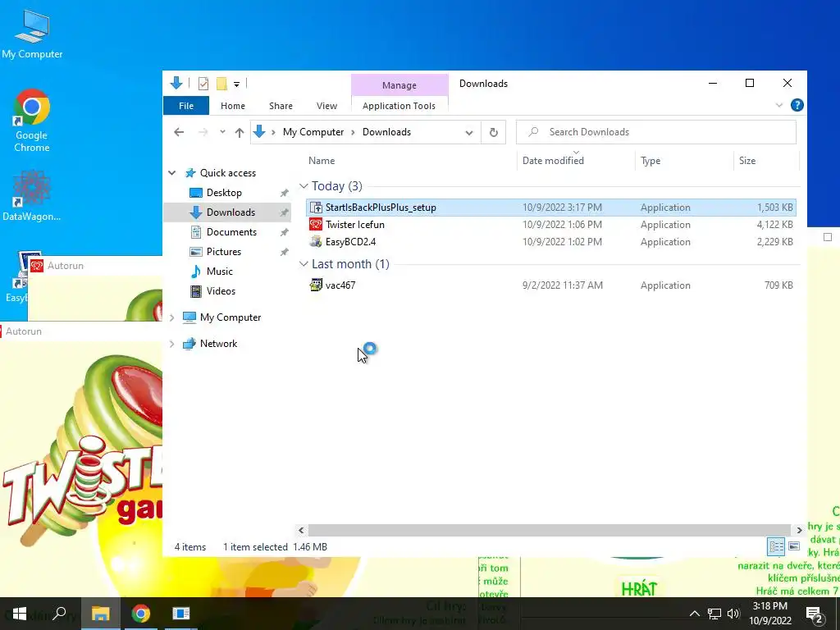Screen dimensions: 840x630
Task: Click the EasyBCD2.4 file icon
Action: coord(316,242)
